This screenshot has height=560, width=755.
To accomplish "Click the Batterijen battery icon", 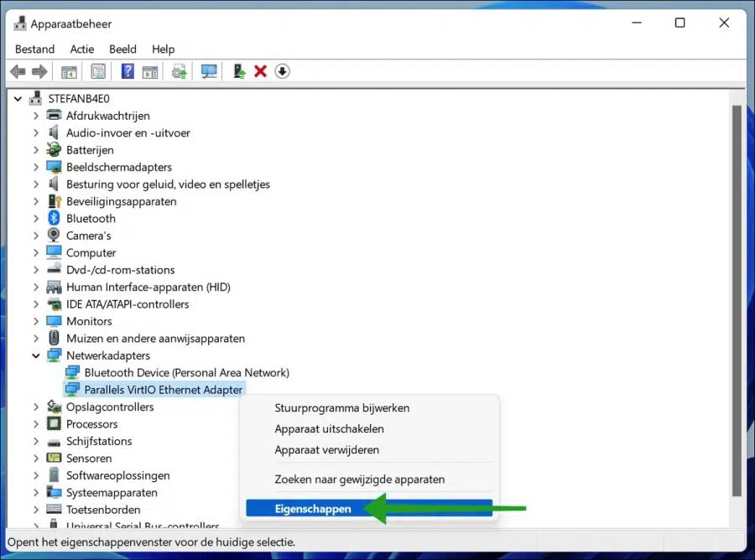I will pos(54,149).
